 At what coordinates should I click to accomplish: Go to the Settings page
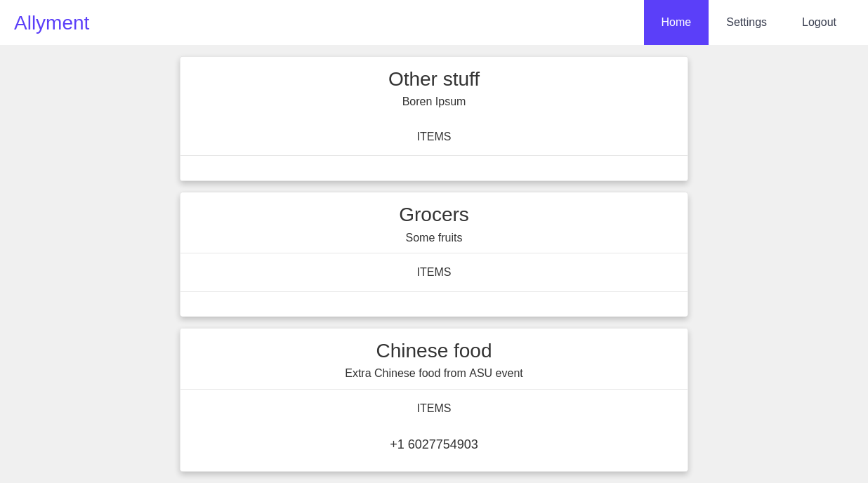(x=746, y=22)
